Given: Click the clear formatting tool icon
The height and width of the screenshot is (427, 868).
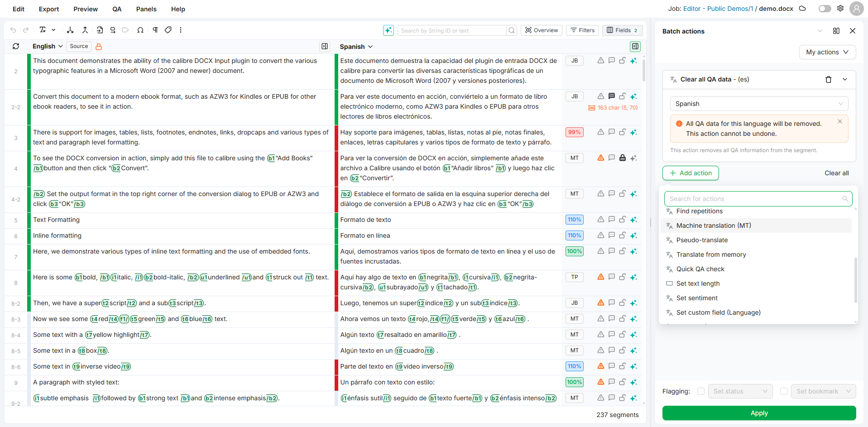Looking at the screenshot, I should click(43, 30).
